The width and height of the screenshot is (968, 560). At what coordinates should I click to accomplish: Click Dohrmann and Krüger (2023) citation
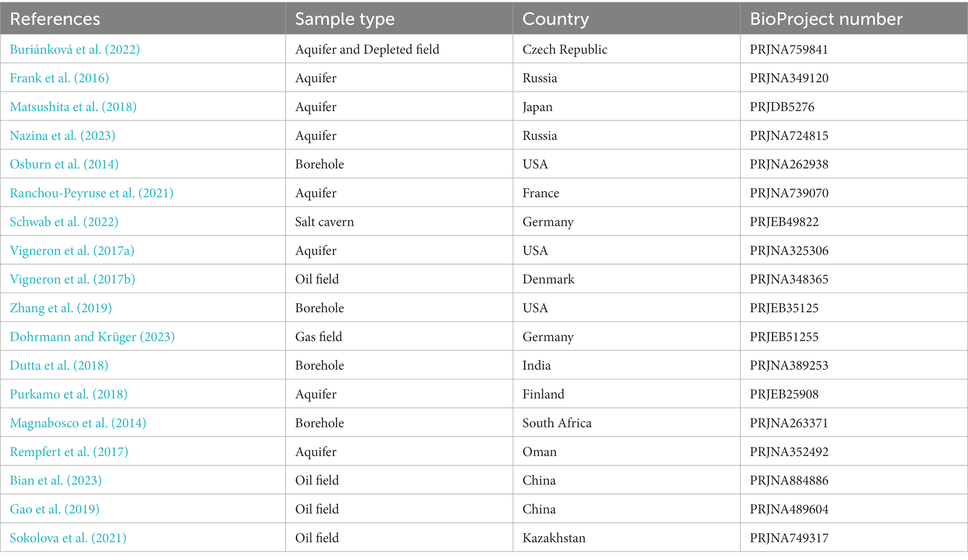point(92,337)
